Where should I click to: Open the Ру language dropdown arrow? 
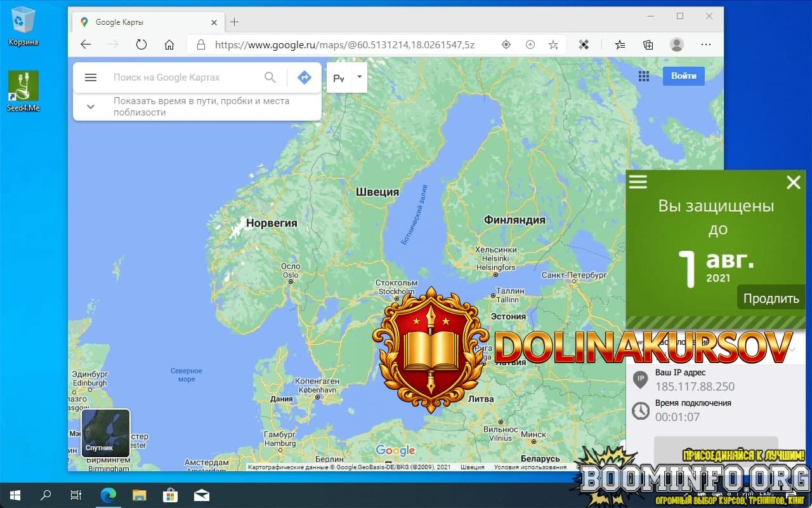click(358, 77)
